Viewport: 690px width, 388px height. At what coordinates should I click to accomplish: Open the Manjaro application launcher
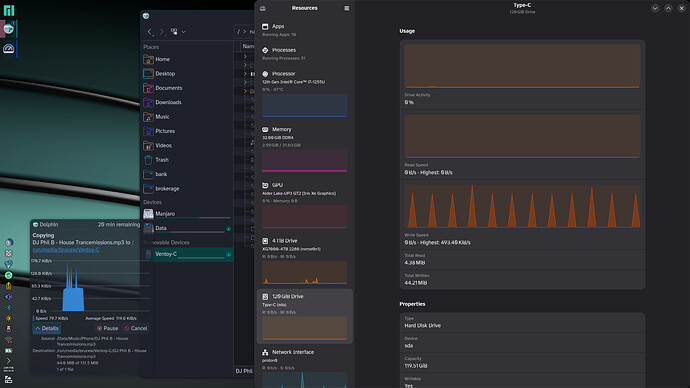[x=9, y=10]
